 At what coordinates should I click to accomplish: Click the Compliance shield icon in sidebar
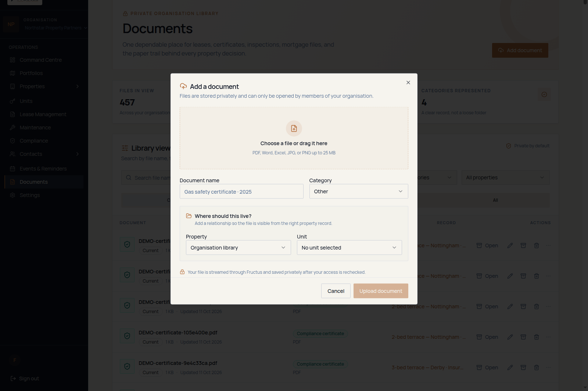[x=12, y=141]
